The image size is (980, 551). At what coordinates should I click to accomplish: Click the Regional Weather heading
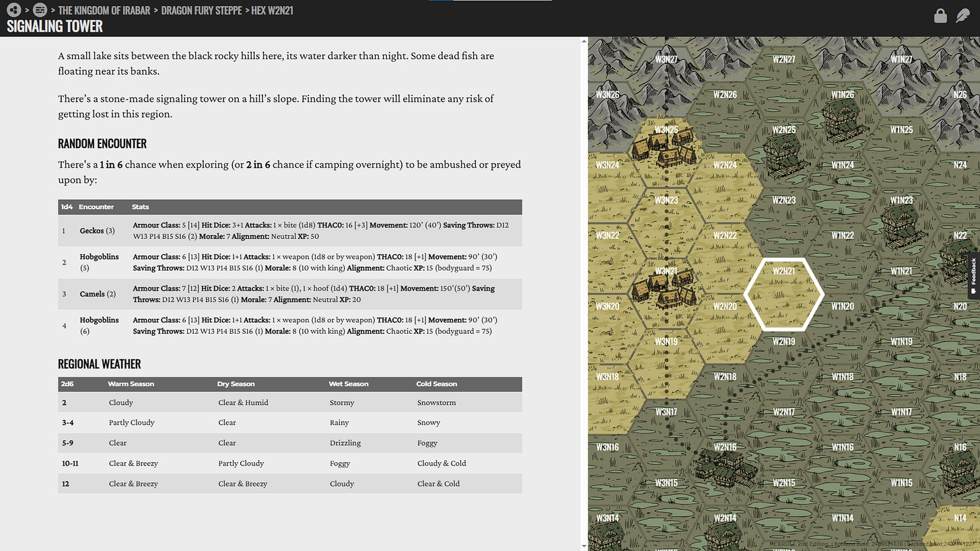[x=100, y=364]
